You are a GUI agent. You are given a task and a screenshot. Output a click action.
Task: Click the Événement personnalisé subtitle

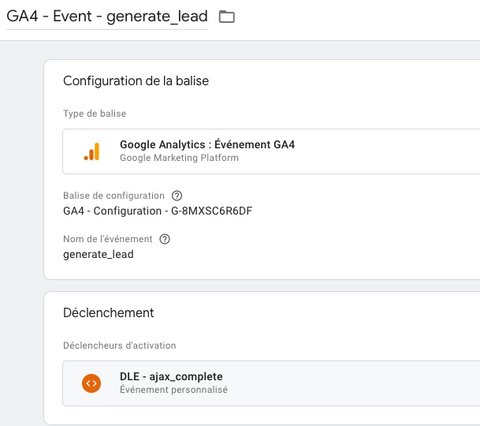pyautogui.click(x=174, y=390)
